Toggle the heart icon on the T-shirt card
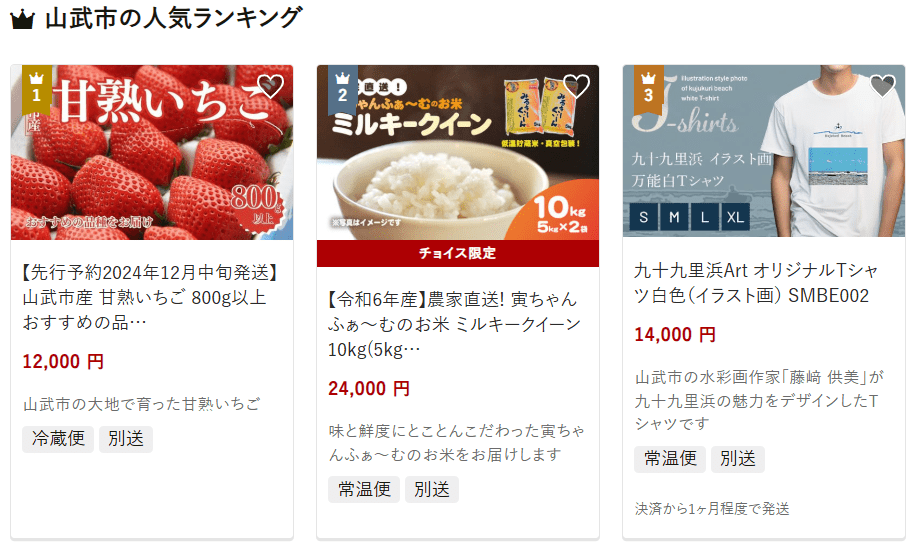This screenshot has width=917, height=549. [x=882, y=87]
